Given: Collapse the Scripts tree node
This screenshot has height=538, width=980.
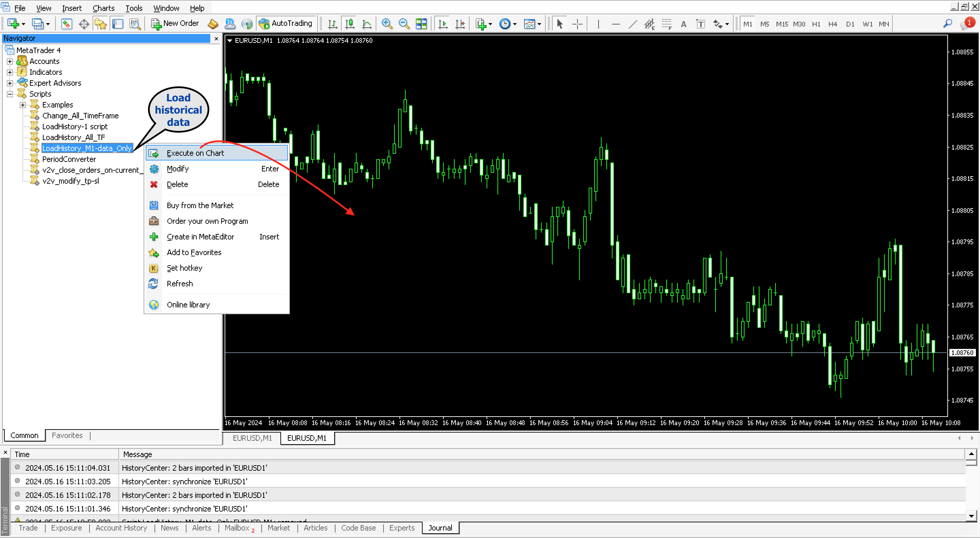Looking at the screenshot, I should [x=10, y=94].
